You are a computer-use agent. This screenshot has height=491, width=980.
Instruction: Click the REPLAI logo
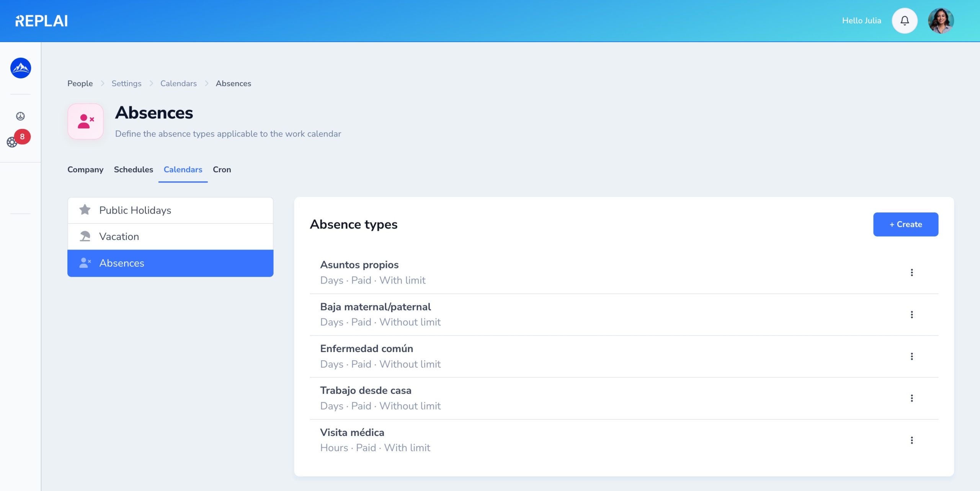(x=41, y=21)
